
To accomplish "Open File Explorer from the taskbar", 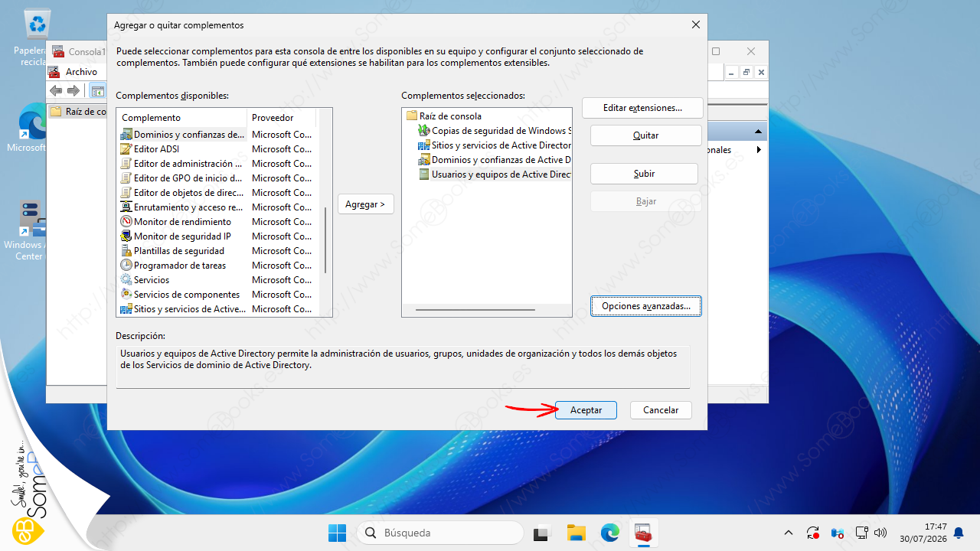I will pyautogui.click(x=576, y=533).
